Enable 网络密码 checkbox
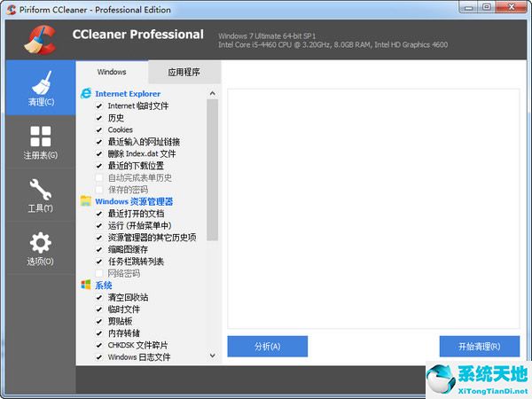The image size is (532, 399). (x=99, y=273)
